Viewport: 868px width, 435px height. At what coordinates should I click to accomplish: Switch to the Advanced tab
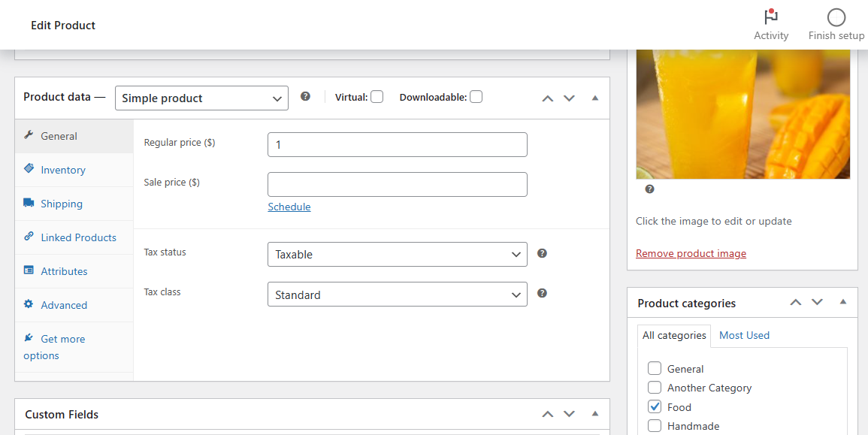74,305
